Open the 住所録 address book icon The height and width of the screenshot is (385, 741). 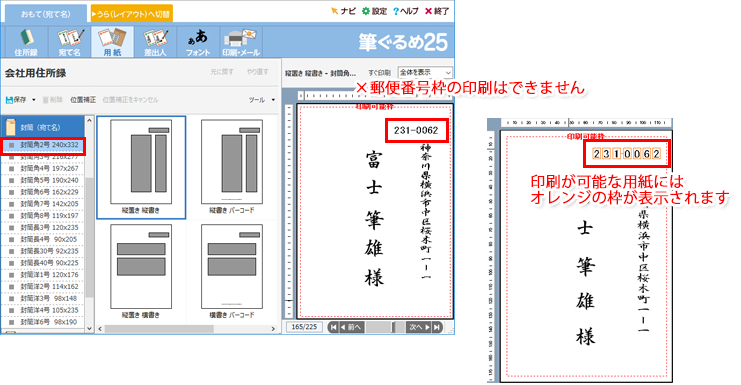click(26, 43)
